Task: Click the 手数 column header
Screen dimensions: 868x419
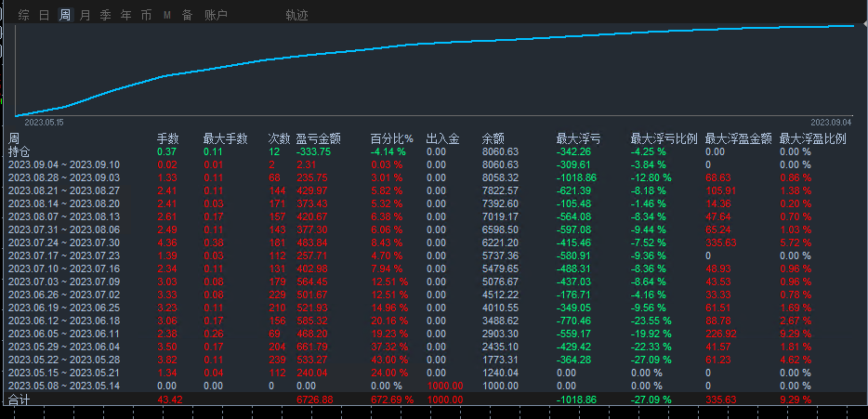Action: (x=167, y=139)
